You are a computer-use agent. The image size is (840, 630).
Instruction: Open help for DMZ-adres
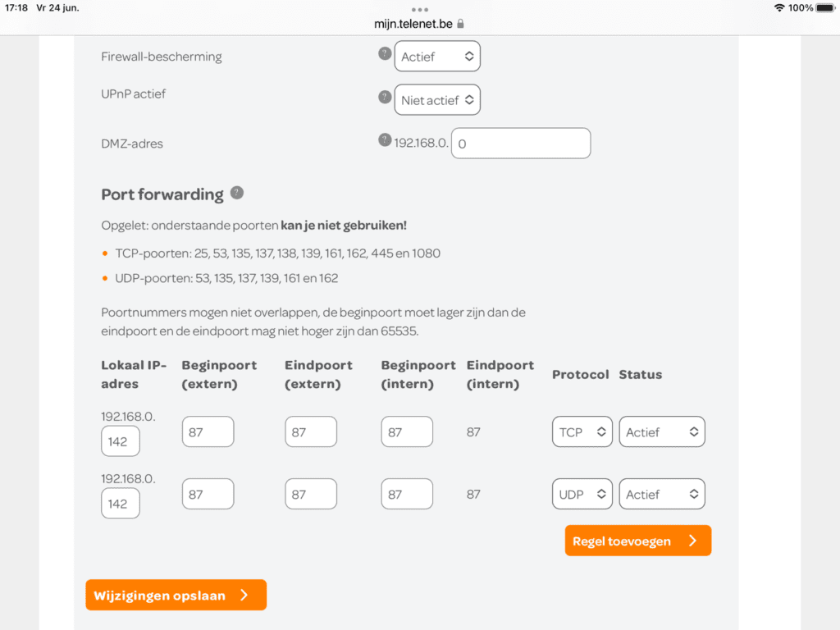pyautogui.click(x=385, y=139)
